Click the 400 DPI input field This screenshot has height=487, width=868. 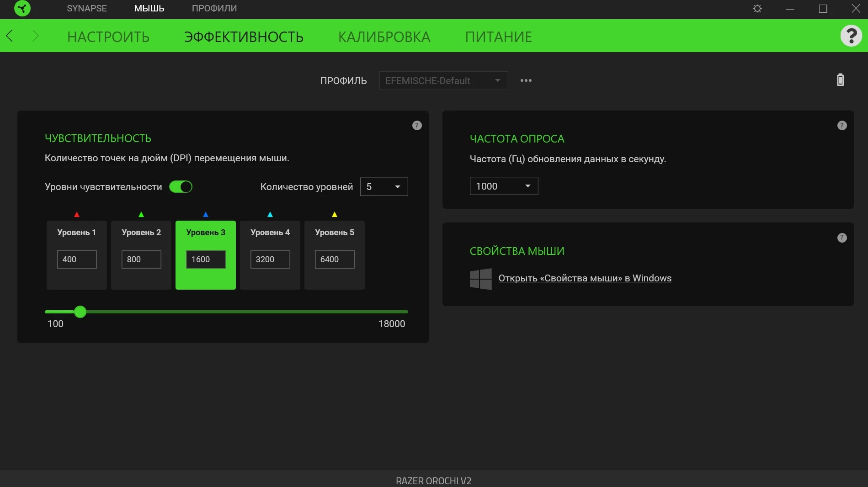(77, 259)
